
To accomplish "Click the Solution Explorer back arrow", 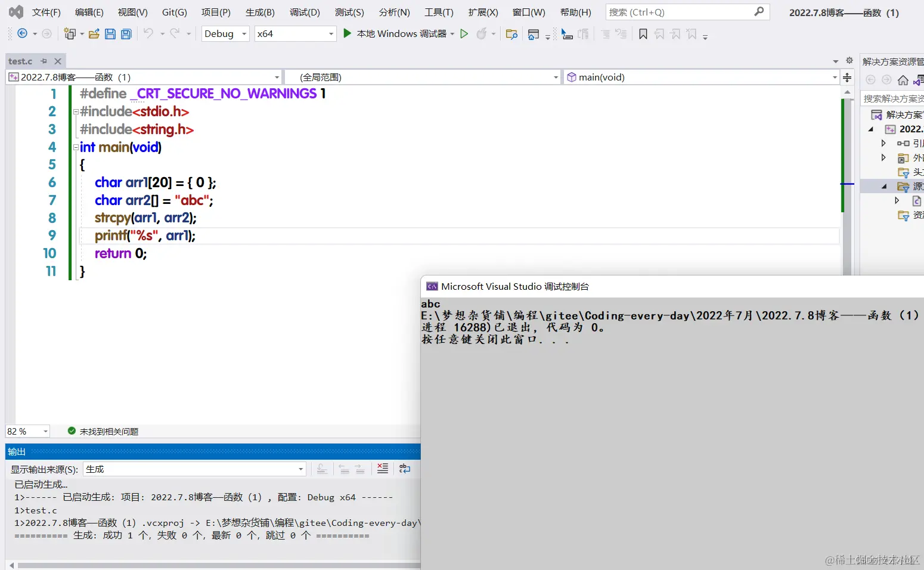I will tap(870, 80).
